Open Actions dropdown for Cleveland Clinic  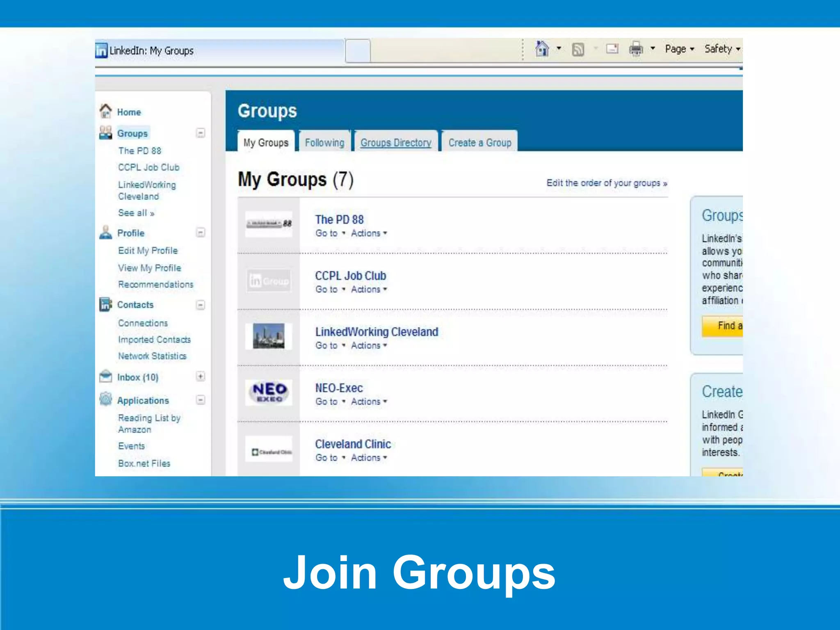369,458
